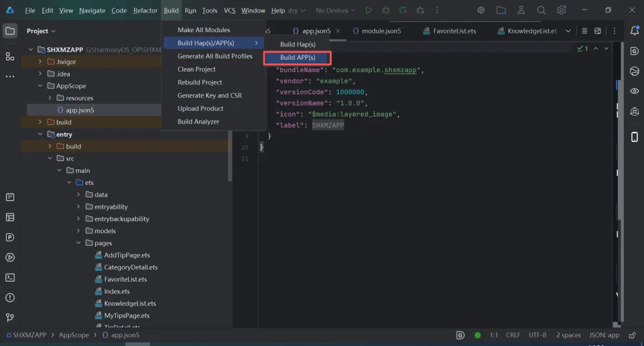The height and width of the screenshot is (346, 644).
Task: Open the IDE settings gear icon
Action: [562, 10]
